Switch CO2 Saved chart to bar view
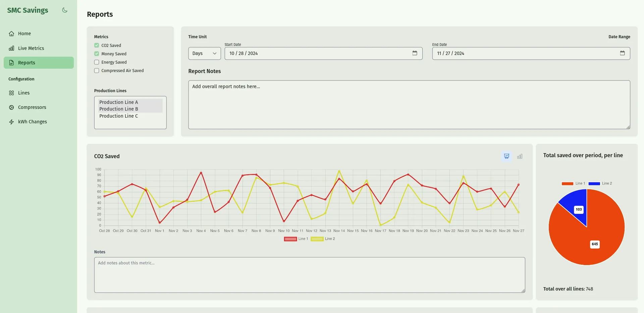The height and width of the screenshot is (313, 644). [x=520, y=156]
